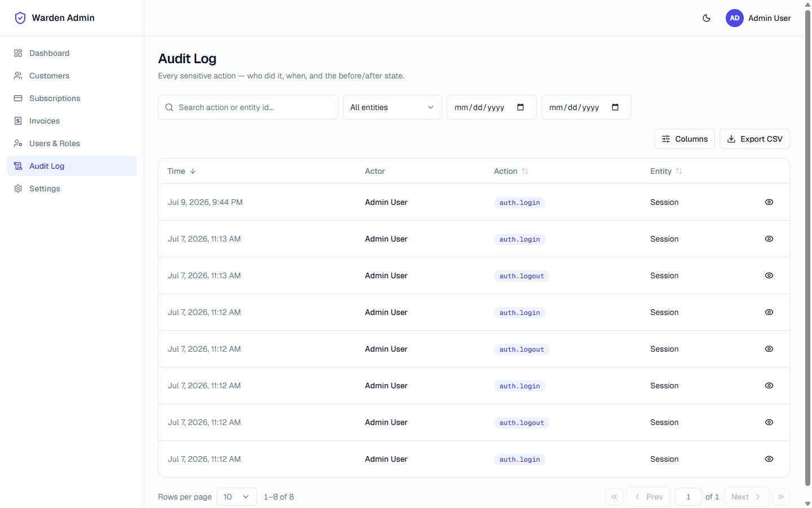Viewport: 812px width, 508px height.
Task: Click the auth.login badge in the Jul 9 row
Action: click(x=520, y=203)
